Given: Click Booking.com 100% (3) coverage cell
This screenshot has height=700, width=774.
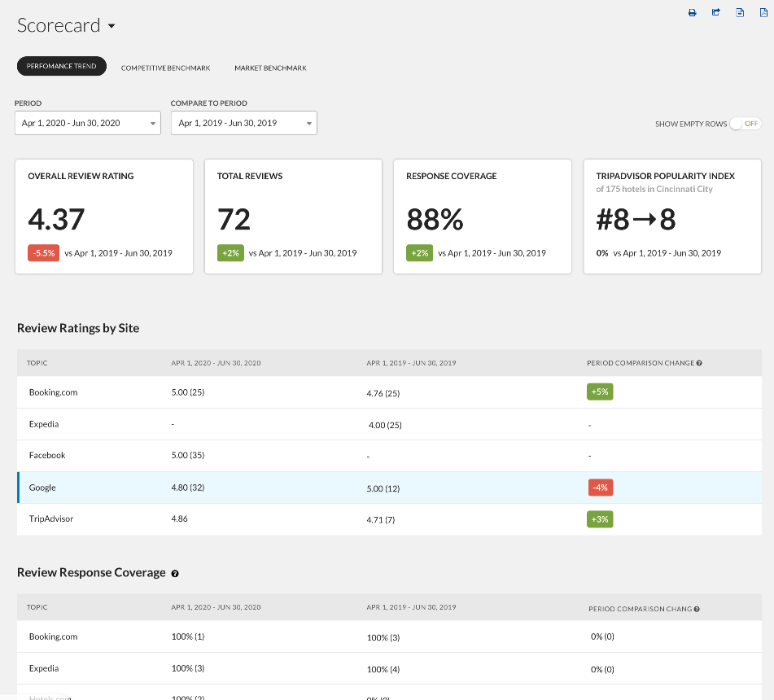Looking at the screenshot, I should tap(383, 638).
